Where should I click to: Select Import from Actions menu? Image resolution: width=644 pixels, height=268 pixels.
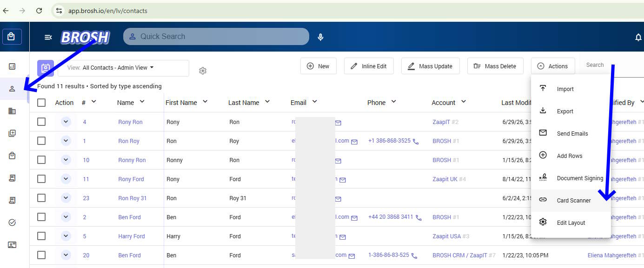pos(571,89)
